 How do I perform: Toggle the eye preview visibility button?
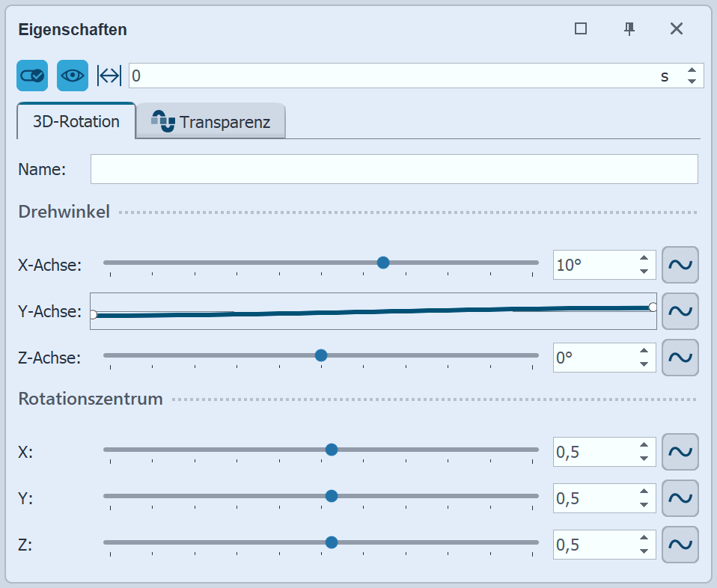73,76
